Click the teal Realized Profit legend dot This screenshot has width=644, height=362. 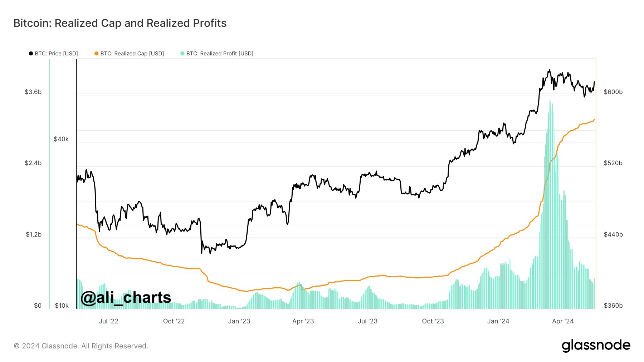pos(182,54)
